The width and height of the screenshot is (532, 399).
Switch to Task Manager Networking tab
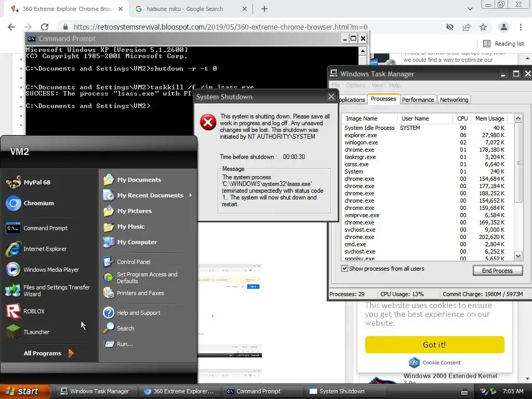click(x=454, y=100)
